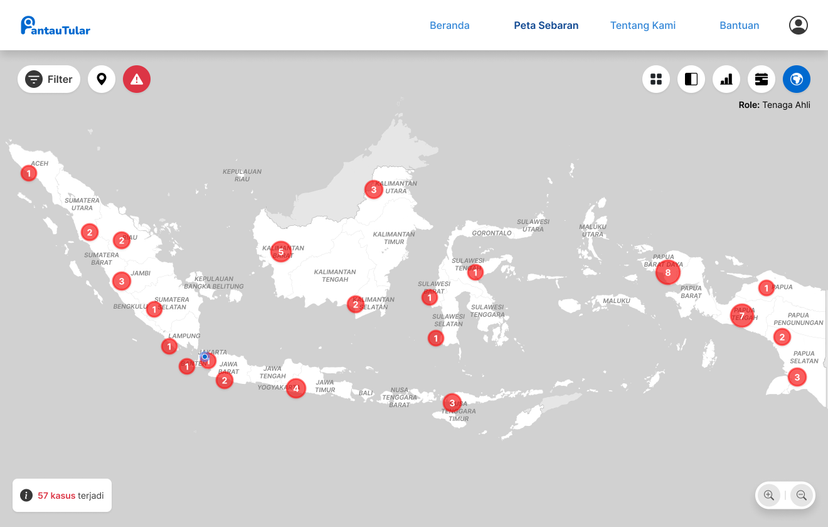Open the Tentang Kami page
Image resolution: width=828 pixels, height=527 pixels.
click(x=643, y=26)
